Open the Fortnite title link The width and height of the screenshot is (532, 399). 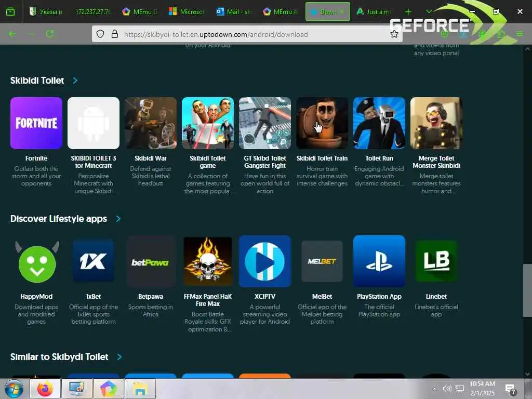tap(36, 158)
